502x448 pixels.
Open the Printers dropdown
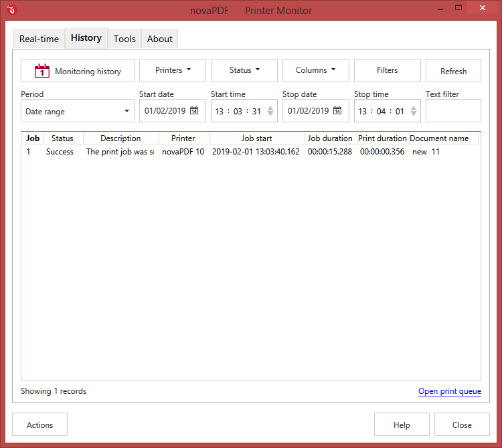pyautogui.click(x=173, y=70)
